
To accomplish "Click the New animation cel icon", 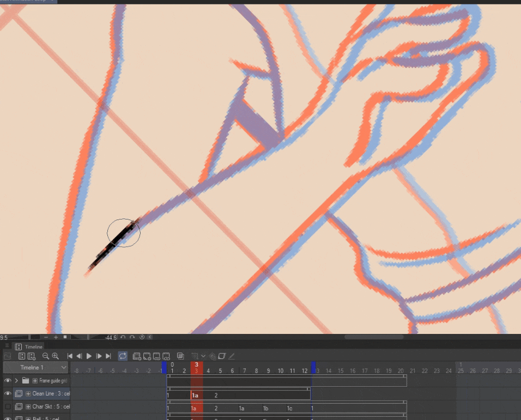I will tap(137, 356).
